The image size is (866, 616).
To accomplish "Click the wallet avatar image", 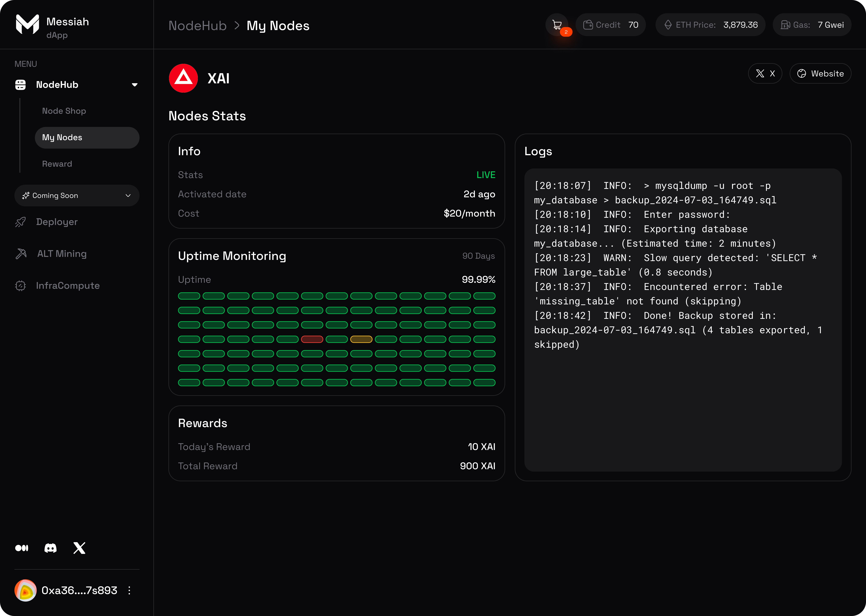I will click(25, 590).
